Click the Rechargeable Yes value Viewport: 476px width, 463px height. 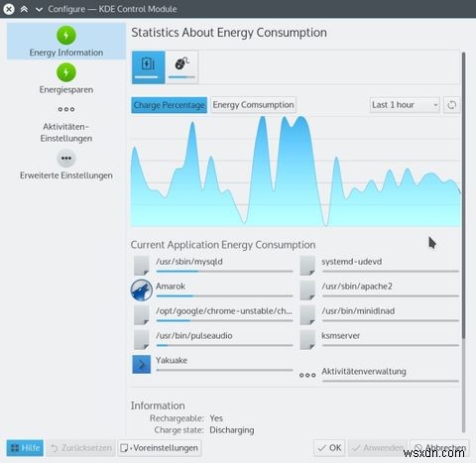coord(216,418)
